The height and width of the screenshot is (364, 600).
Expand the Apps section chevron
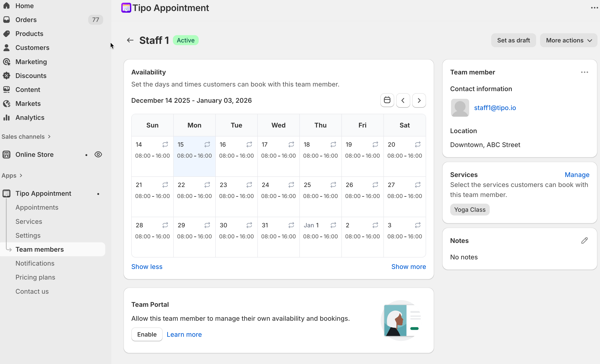coord(21,175)
